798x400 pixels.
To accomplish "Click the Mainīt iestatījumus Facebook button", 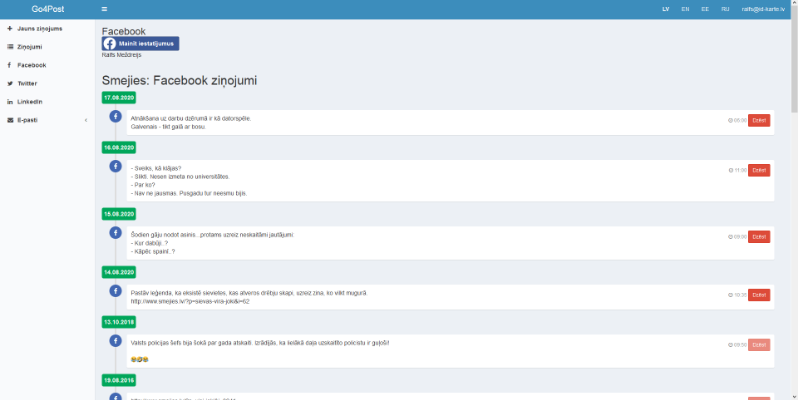I will pyautogui.click(x=140, y=44).
